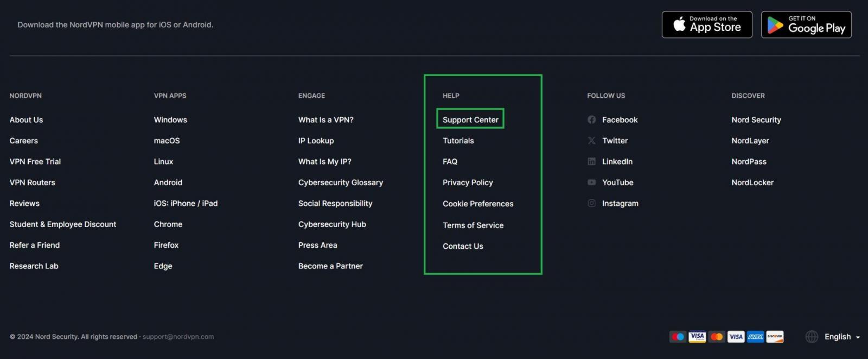Visit the NordLayer link

[x=750, y=141]
